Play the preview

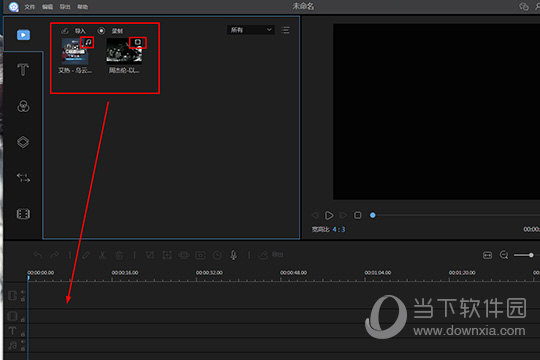329,215
